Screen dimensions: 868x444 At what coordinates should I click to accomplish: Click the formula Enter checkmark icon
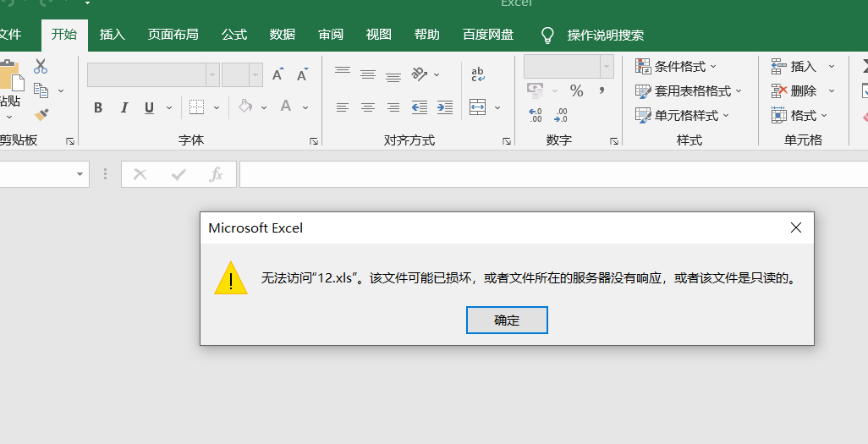pos(179,174)
